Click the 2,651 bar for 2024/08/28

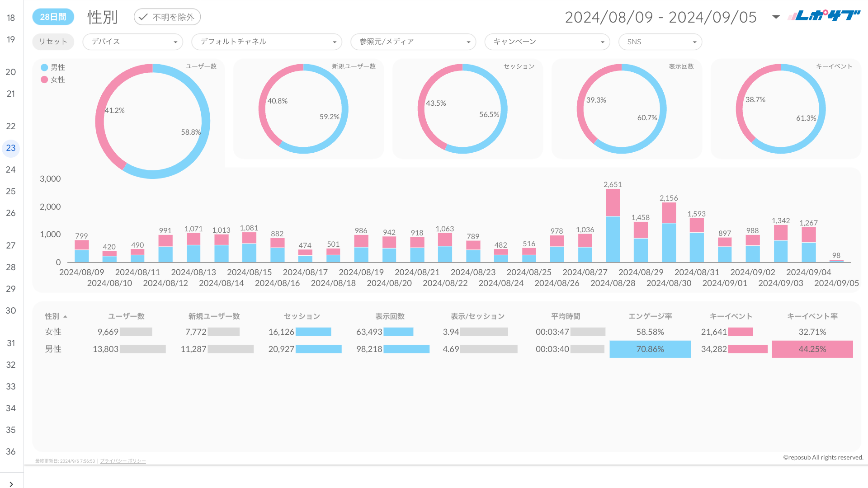pyautogui.click(x=613, y=226)
